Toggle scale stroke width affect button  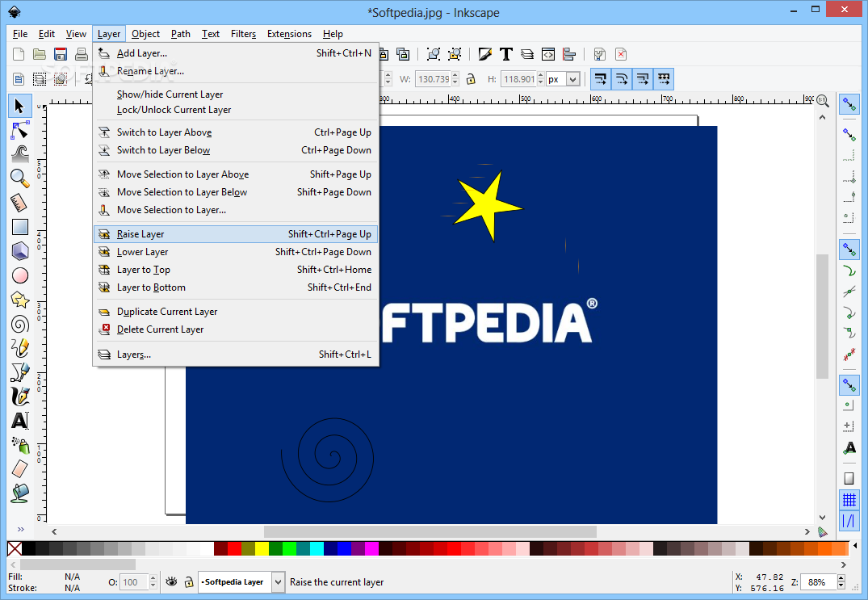(601, 79)
